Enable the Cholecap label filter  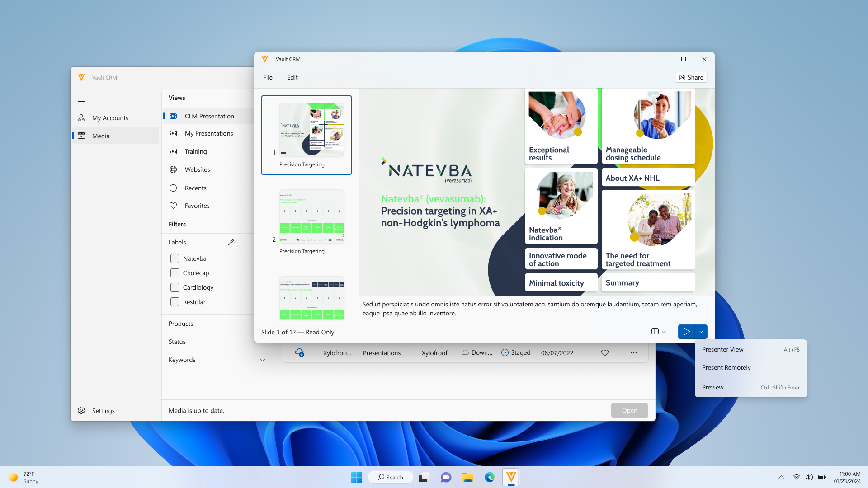(x=175, y=273)
